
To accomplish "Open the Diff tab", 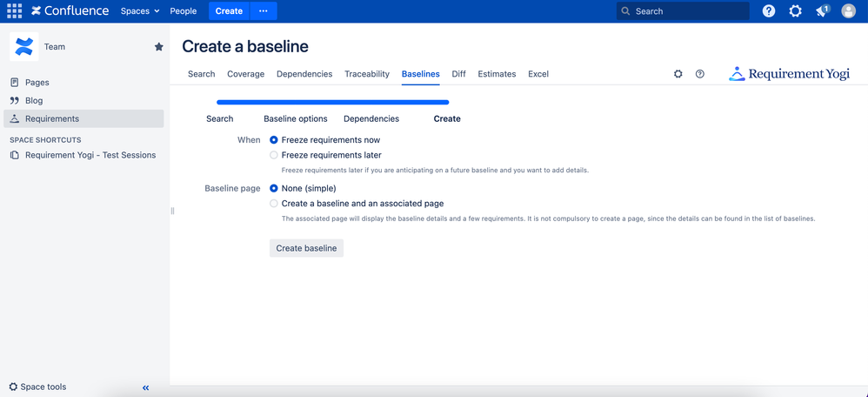I will click(459, 74).
